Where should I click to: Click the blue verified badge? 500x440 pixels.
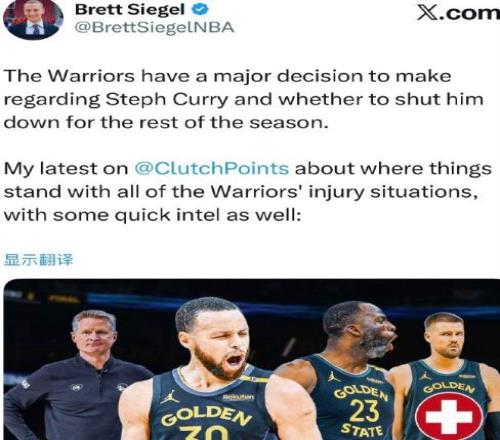click(x=200, y=9)
